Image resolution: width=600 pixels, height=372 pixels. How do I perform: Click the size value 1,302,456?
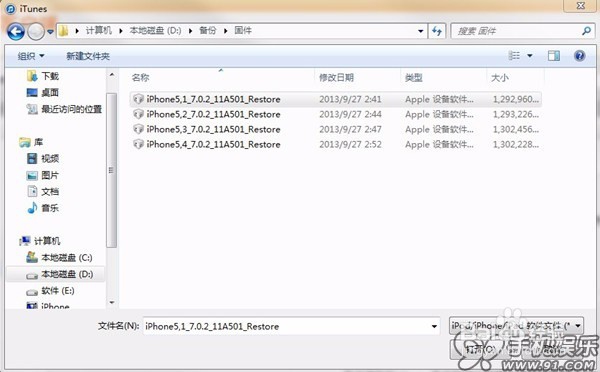point(515,129)
